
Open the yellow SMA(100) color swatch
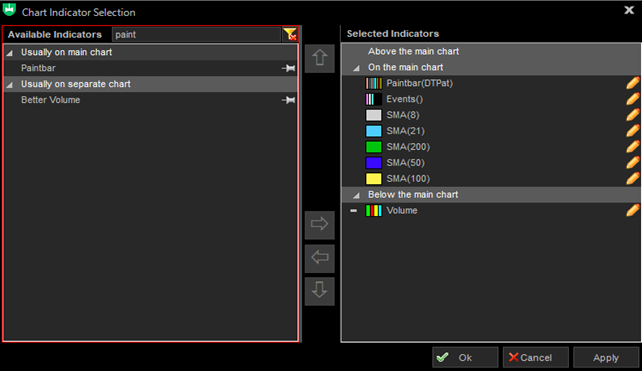tap(373, 179)
